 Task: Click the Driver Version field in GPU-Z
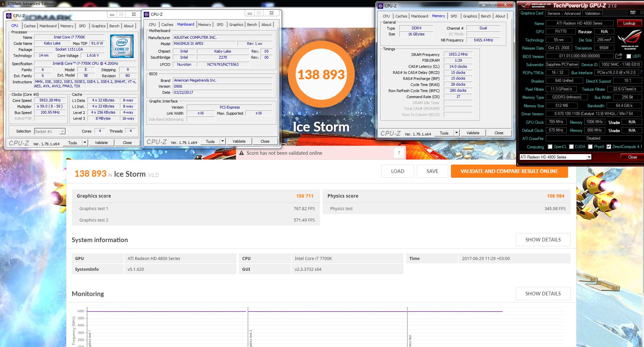[593, 114]
